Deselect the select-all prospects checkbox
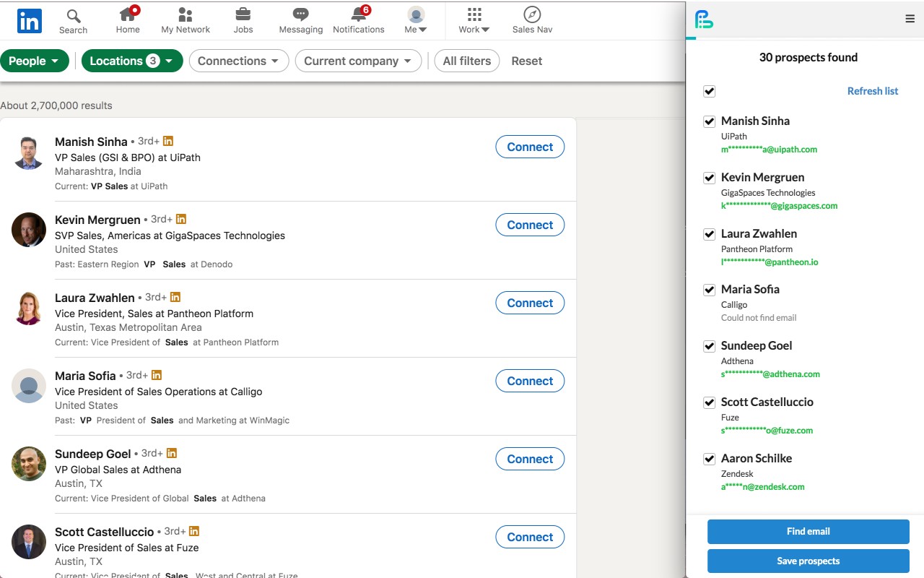924x578 pixels. tap(709, 91)
